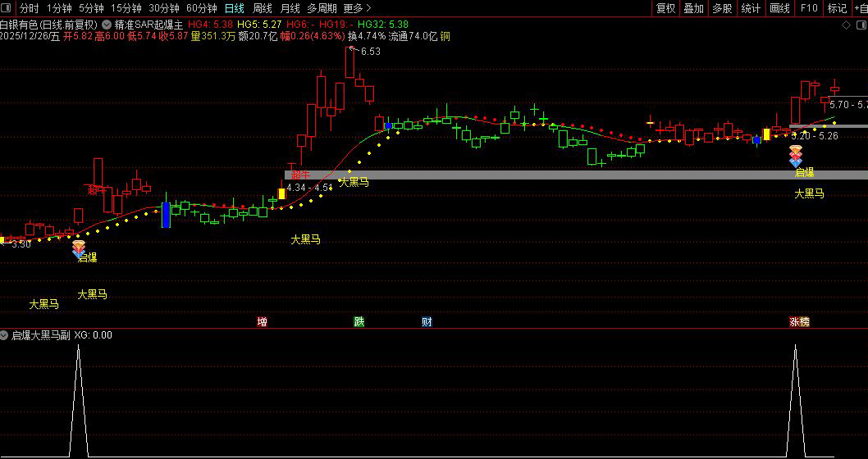Click the 6.53 high price label

(x=370, y=52)
